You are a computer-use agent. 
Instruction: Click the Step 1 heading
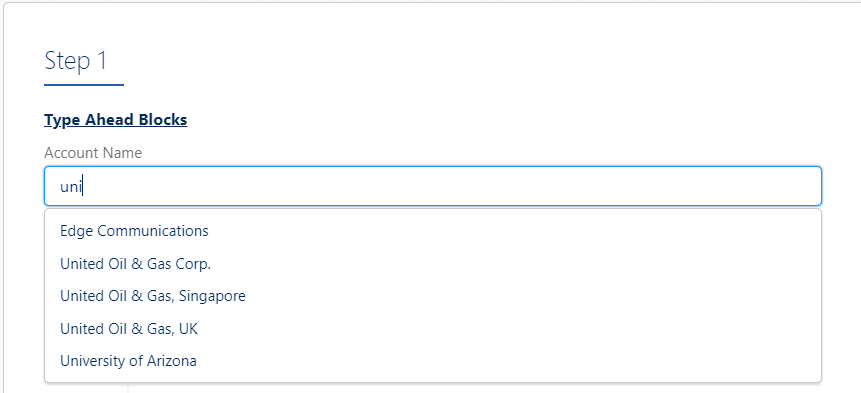(76, 60)
